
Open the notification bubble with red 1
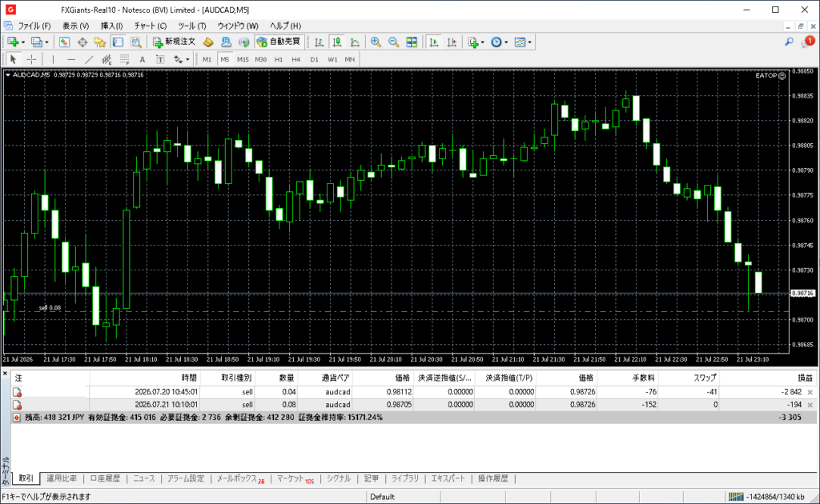pos(808,42)
